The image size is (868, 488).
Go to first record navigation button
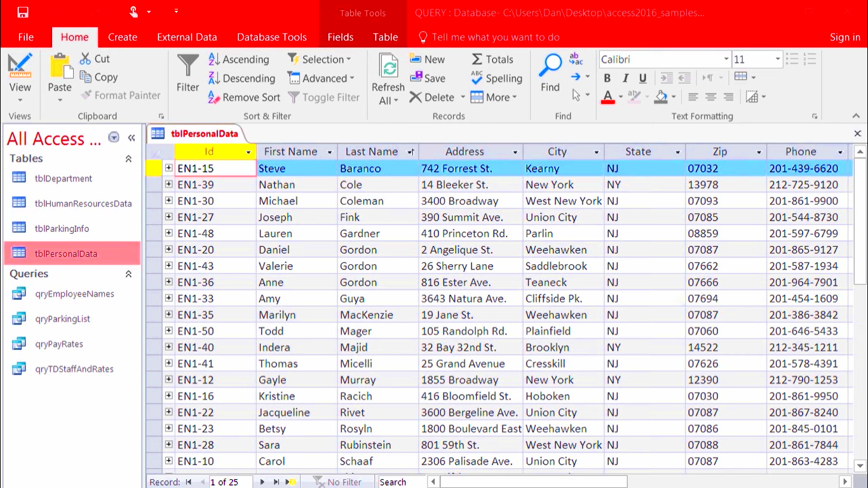(x=189, y=482)
